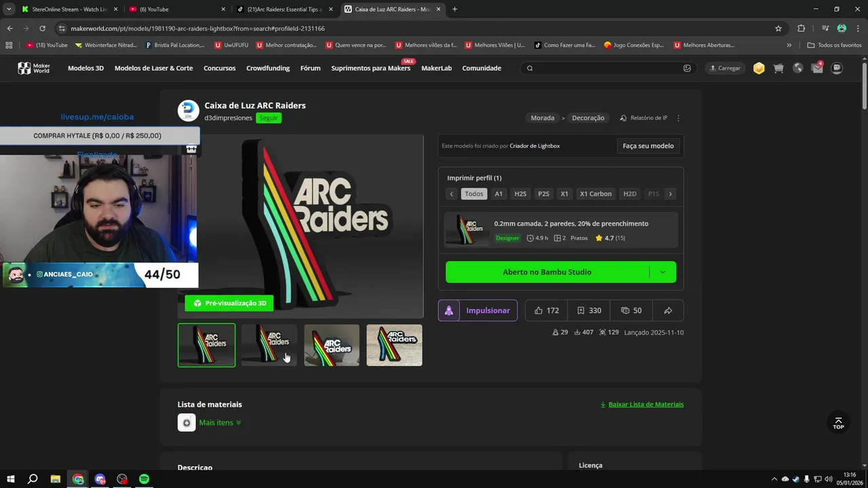Open Windows taskbar search
The width and height of the screenshot is (868, 488).
[33, 479]
